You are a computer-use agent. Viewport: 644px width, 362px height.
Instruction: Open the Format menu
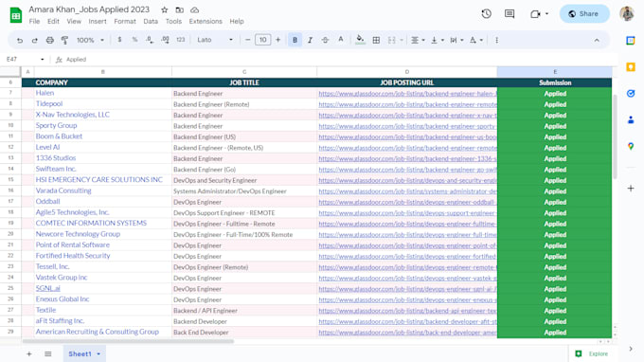point(125,22)
